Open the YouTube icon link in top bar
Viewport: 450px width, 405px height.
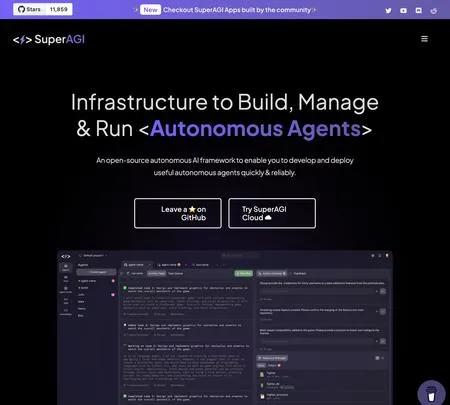[403, 11]
